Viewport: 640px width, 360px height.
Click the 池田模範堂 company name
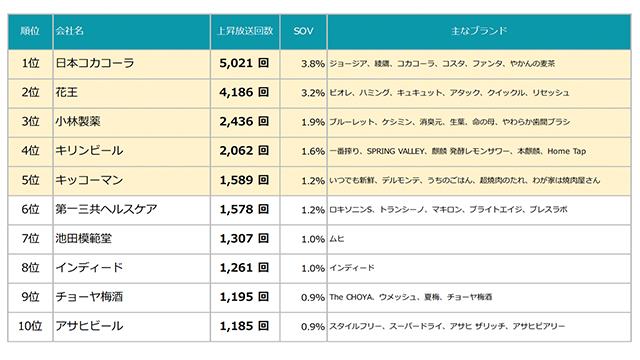pos(84,238)
